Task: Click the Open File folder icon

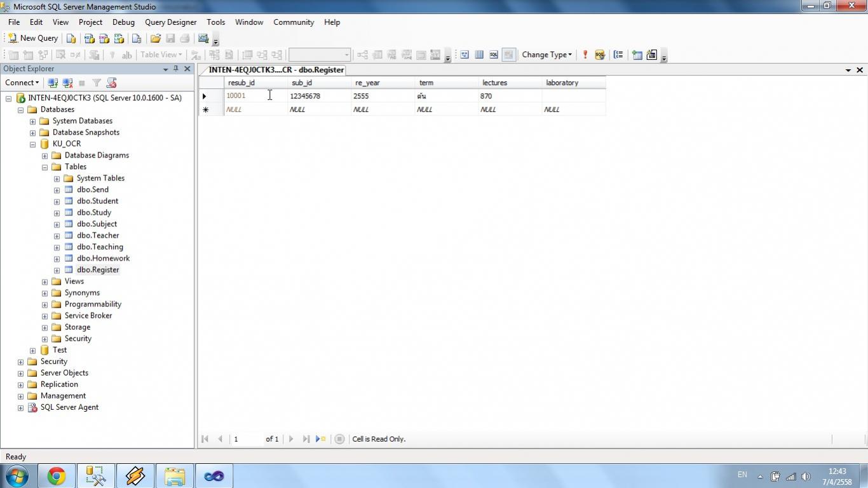Action: click(x=155, y=38)
